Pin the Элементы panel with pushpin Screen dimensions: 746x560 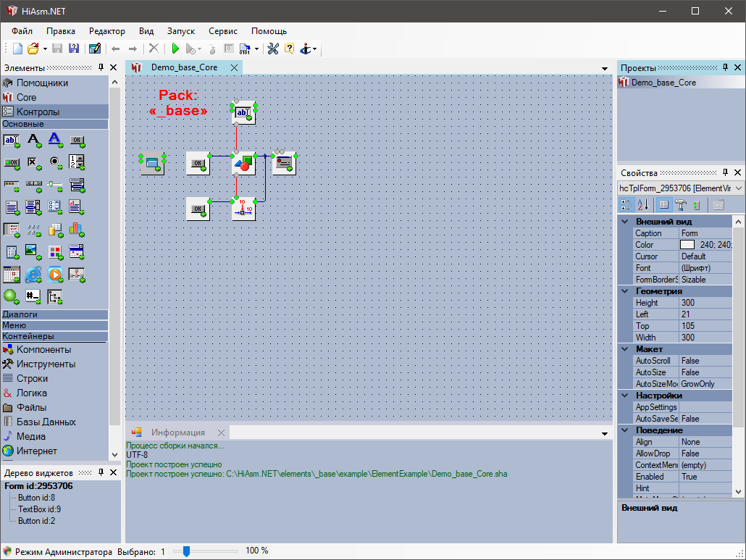101,67
